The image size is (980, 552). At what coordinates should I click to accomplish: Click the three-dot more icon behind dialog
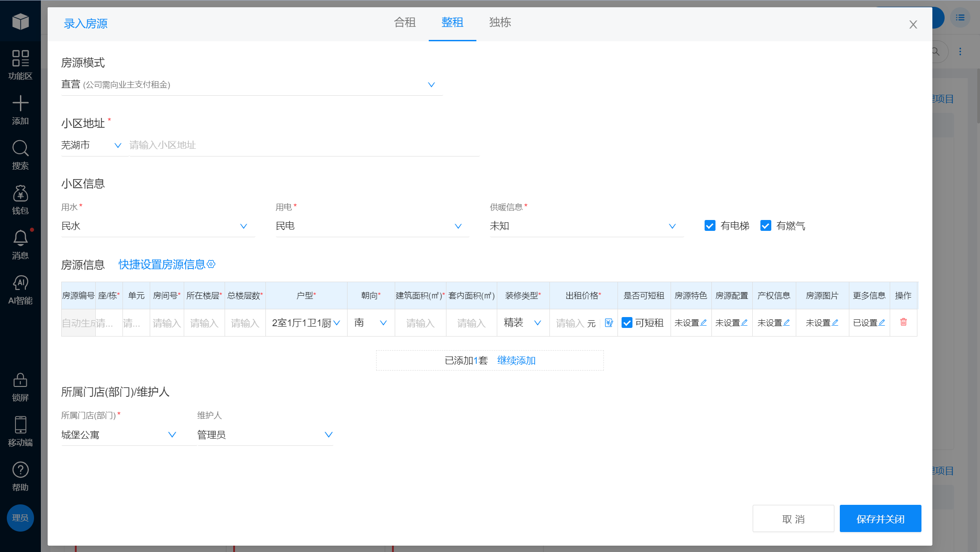[960, 52]
